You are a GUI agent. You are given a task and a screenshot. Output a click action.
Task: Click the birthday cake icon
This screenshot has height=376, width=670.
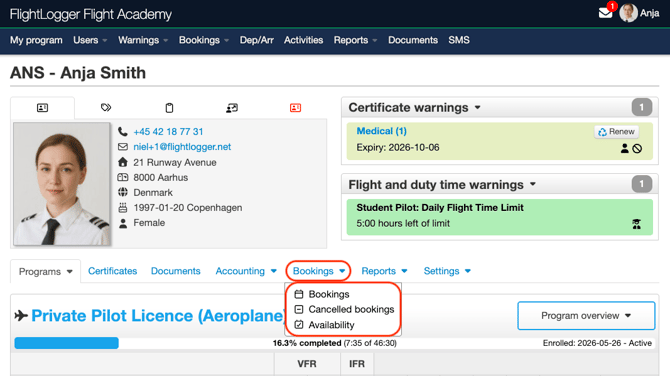pos(123,207)
